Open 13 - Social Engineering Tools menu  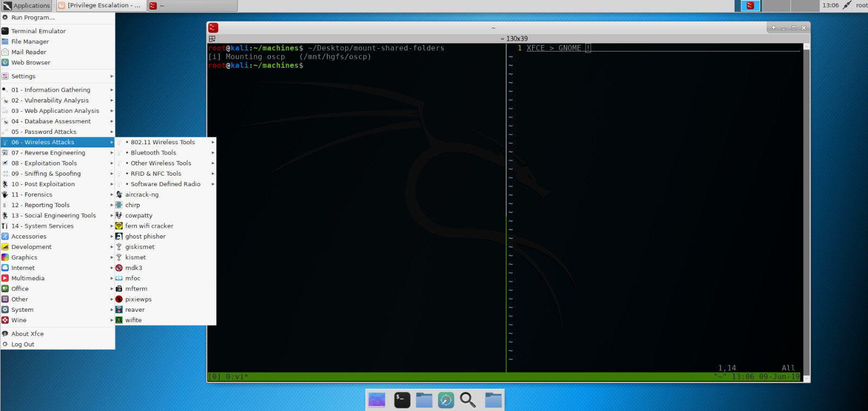[x=58, y=215]
